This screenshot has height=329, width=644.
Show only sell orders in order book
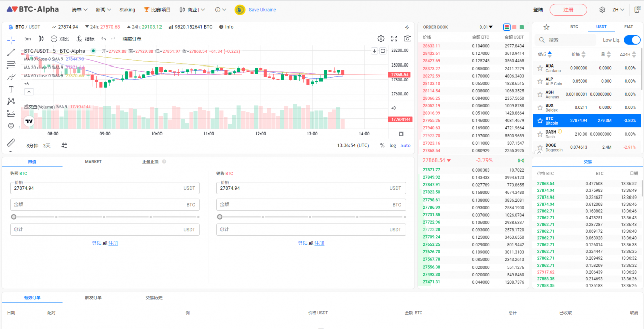click(514, 27)
